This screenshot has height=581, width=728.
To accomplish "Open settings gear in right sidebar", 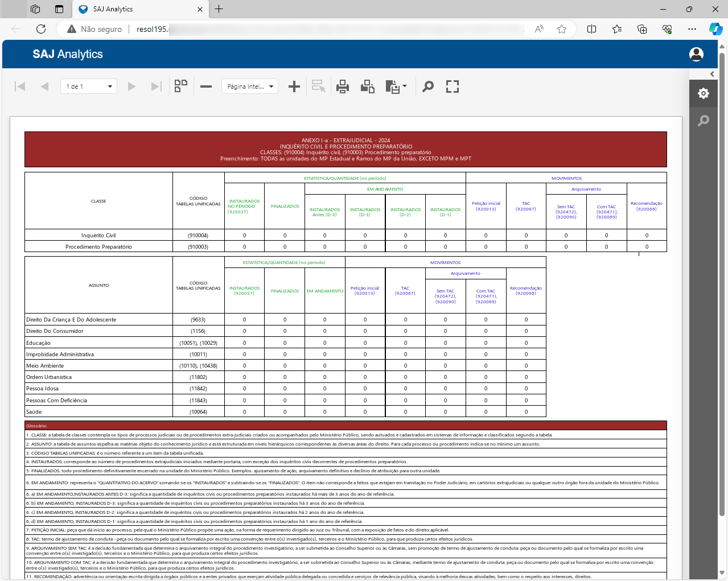I will (704, 93).
